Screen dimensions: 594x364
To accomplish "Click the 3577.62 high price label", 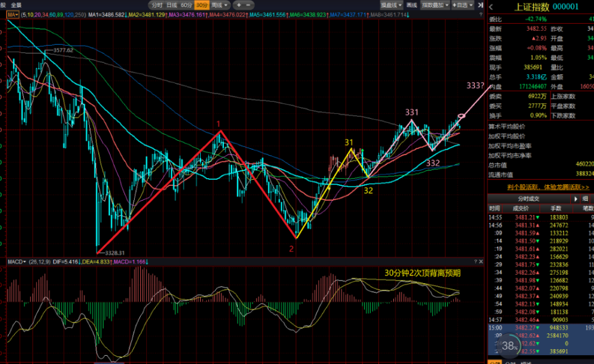I will [x=64, y=50].
